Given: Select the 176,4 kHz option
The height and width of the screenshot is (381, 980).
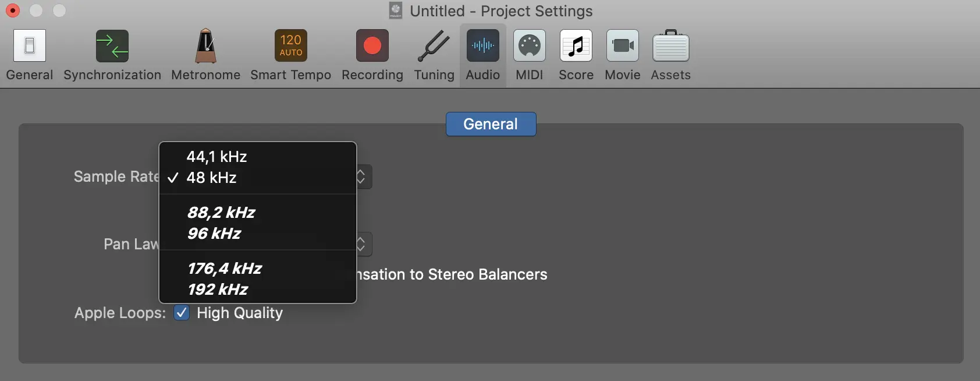Looking at the screenshot, I should point(225,269).
